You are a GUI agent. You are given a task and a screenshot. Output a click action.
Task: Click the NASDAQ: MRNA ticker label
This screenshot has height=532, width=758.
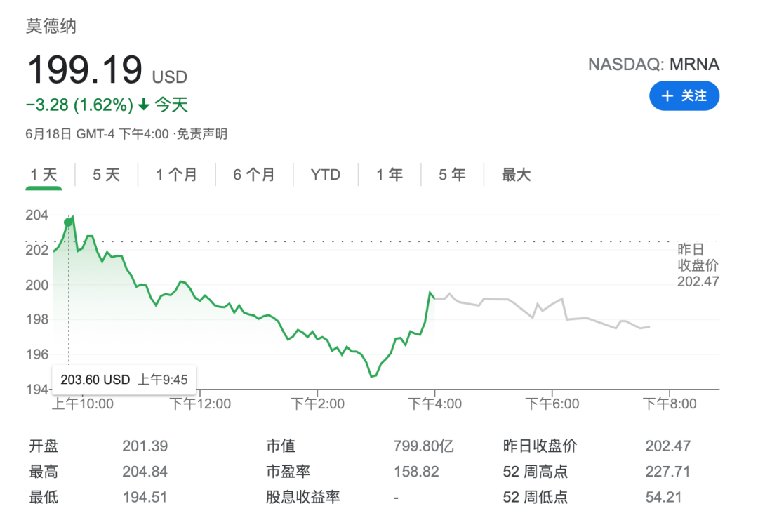[x=653, y=65]
